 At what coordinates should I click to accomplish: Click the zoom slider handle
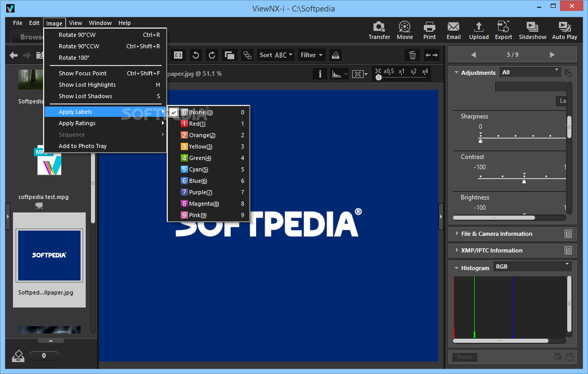coord(378,77)
